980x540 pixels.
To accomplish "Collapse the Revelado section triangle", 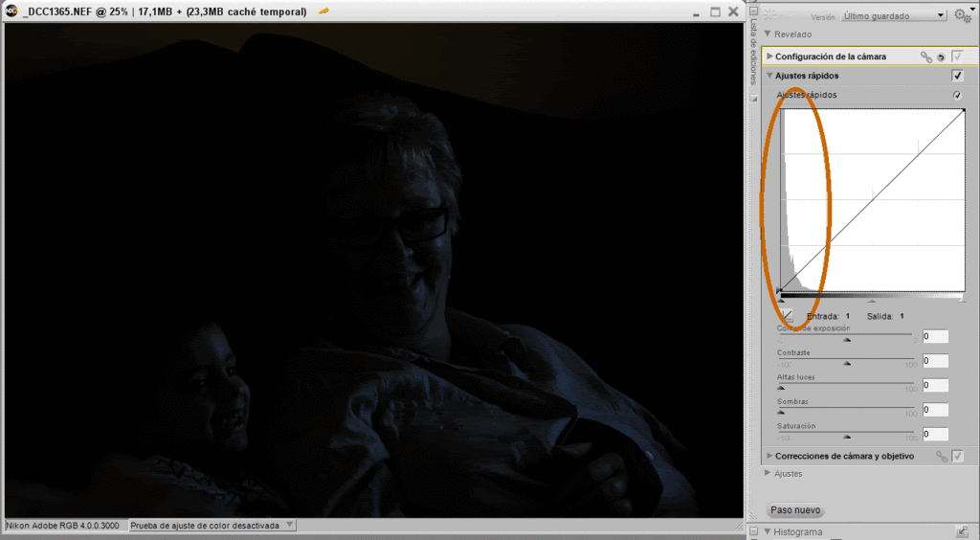I will pyautogui.click(x=768, y=34).
